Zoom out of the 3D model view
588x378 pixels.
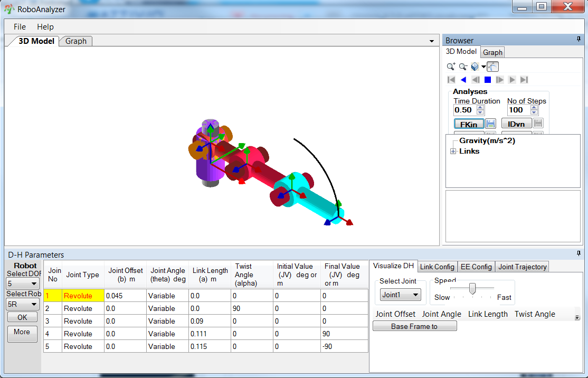click(x=463, y=67)
